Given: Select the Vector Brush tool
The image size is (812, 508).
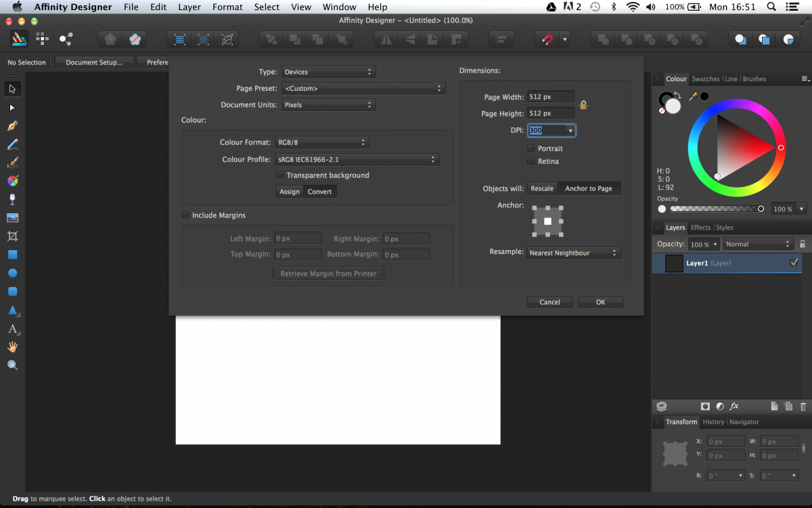Looking at the screenshot, I should click(x=12, y=163).
